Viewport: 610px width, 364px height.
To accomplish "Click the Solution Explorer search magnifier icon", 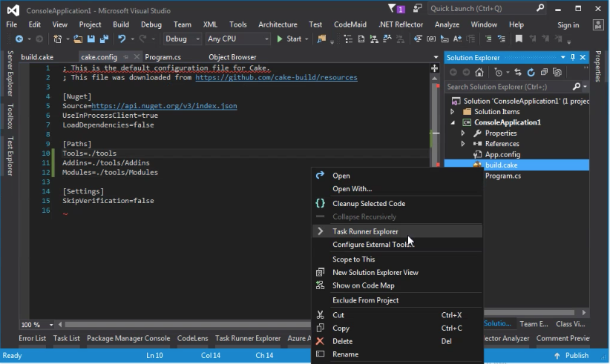I will point(577,87).
